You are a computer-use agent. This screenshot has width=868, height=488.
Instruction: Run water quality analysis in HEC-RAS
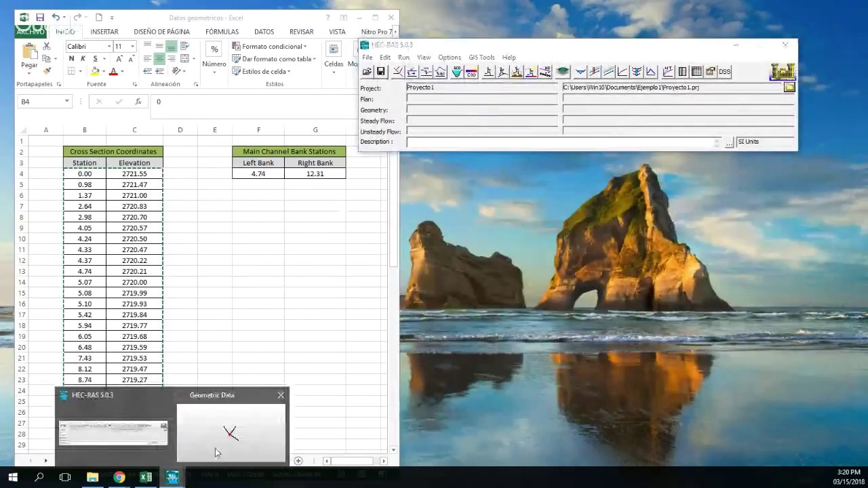click(x=531, y=71)
